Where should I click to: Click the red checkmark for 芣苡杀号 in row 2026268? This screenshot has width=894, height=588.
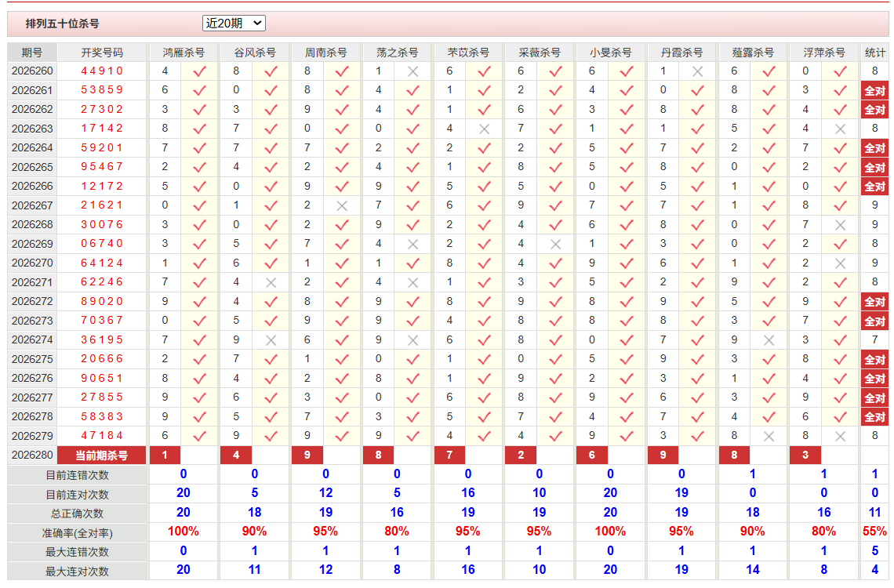click(484, 226)
